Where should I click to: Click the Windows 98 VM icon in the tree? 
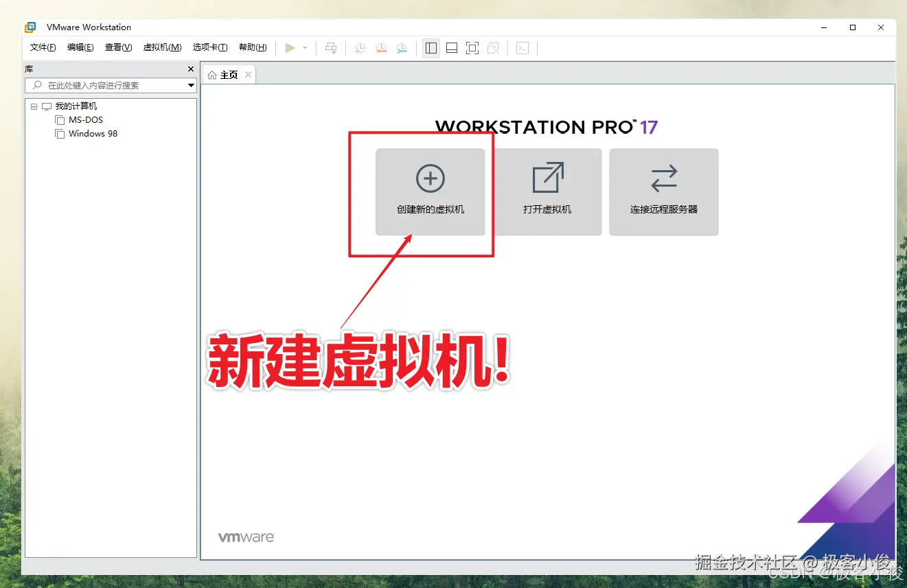click(60, 134)
